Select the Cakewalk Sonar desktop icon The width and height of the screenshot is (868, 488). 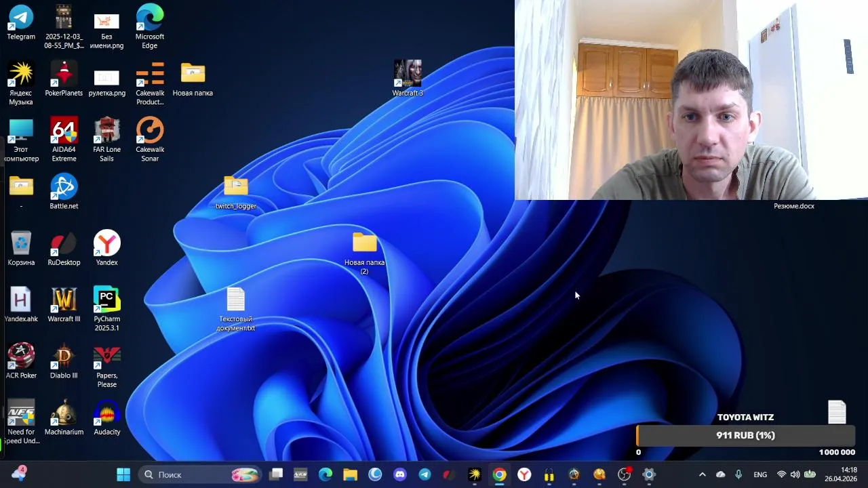pos(149,140)
